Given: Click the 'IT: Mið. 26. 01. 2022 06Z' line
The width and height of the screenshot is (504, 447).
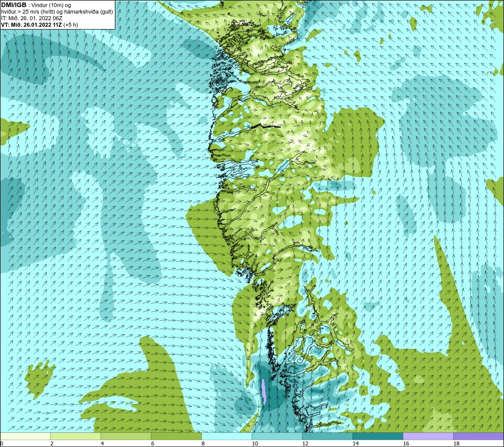Looking at the screenshot, I should pyautogui.click(x=31, y=18).
